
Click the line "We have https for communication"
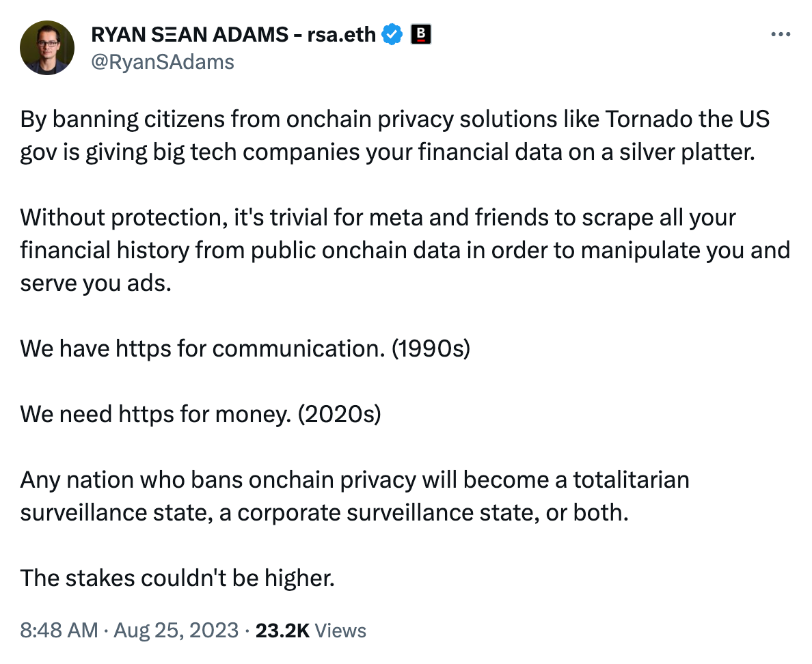click(245, 348)
